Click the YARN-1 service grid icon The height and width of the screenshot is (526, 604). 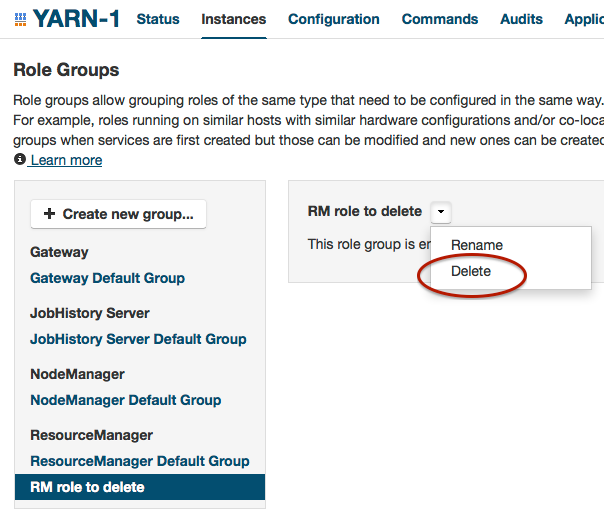20,19
